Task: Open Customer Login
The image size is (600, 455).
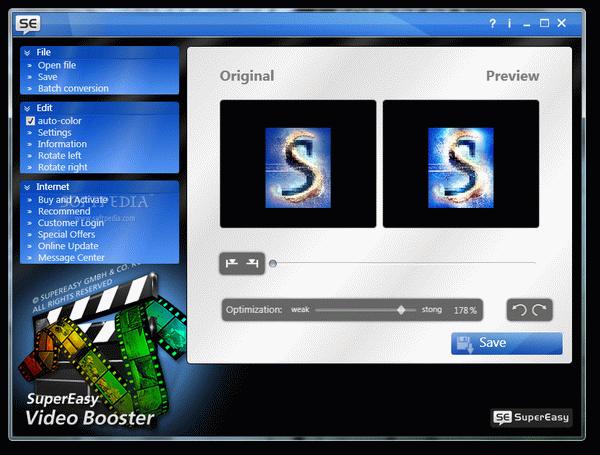Action: 71,223
